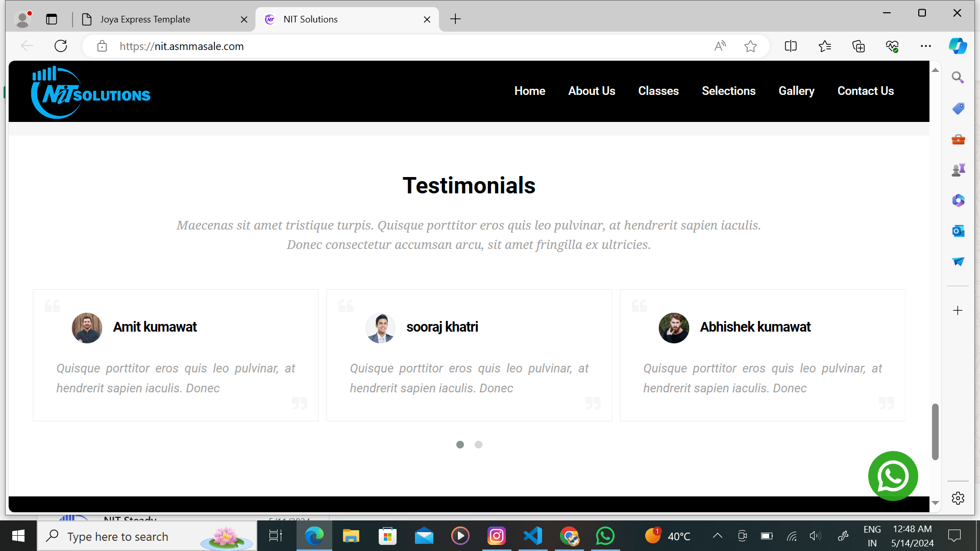Open Collections toolbar icon
980x551 pixels.
(x=859, y=46)
